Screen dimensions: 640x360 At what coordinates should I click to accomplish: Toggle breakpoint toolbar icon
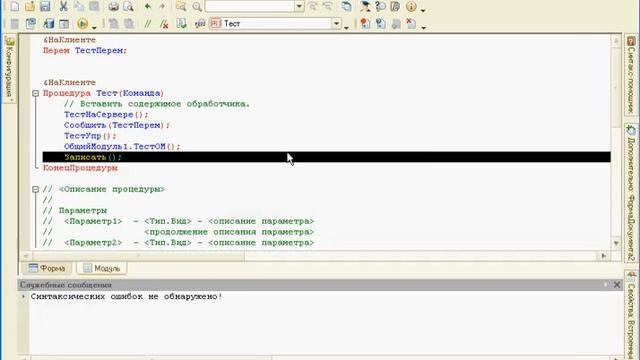[x=365, y=24]
